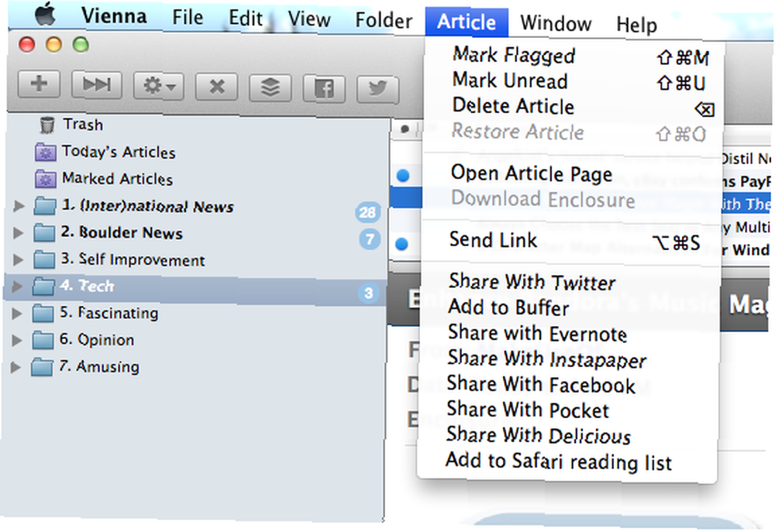Screen dimensions: 775x532
Task: Open the Vienna application menu
Action: (114, 15)
